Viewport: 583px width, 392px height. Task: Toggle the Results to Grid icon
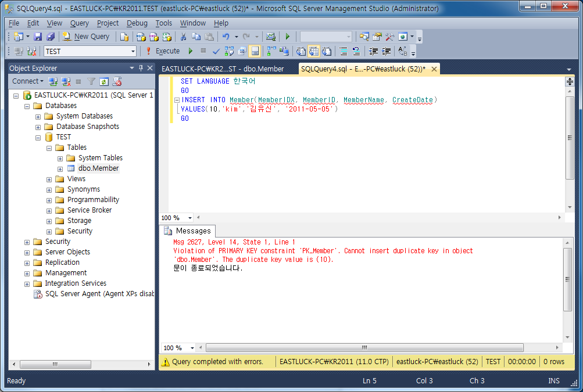click(x=313, y=51)
